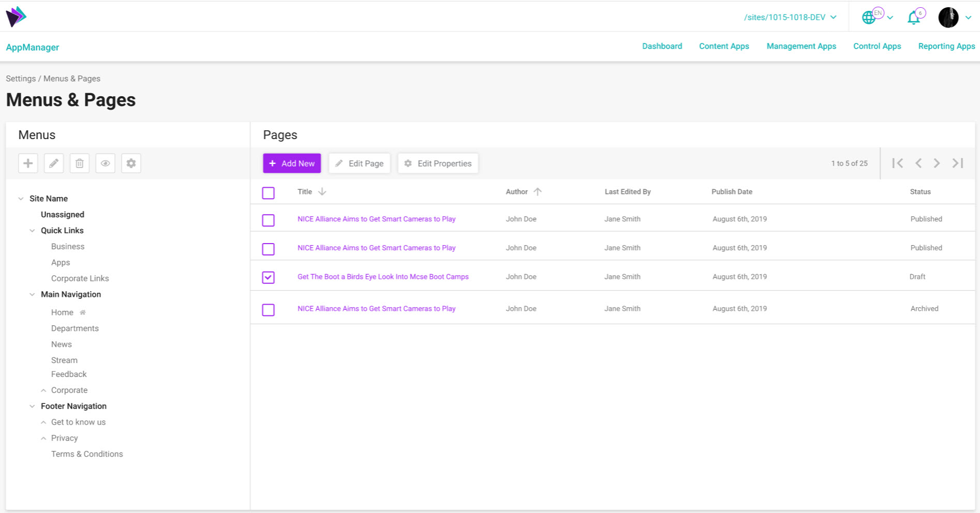Click the AppManager title link
980x513 pixels.
pos(33,48)
